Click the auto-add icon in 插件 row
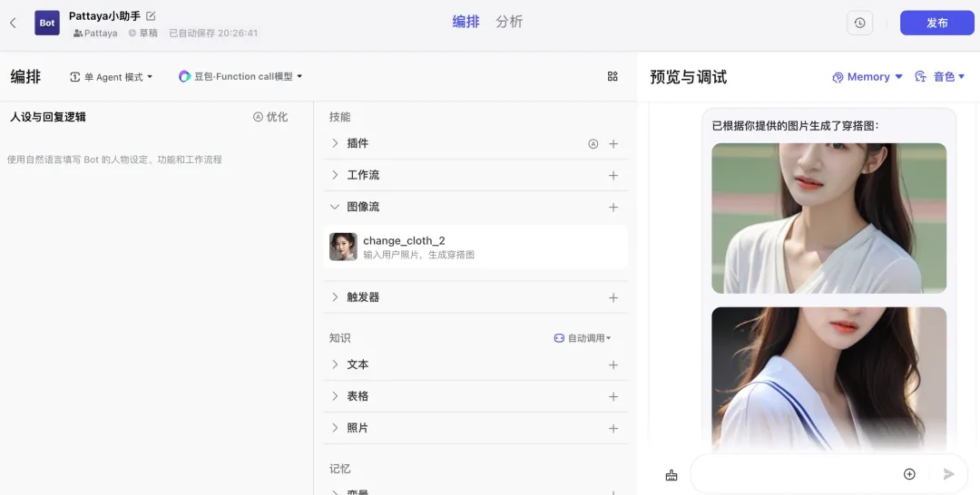This screenshot has width=980, height=495. click(593, 143)
